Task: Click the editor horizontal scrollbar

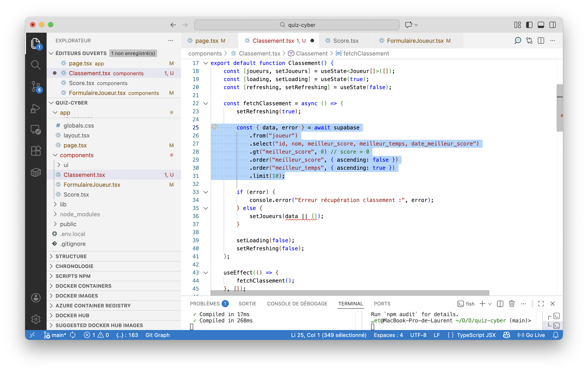Action: click(x=350, y=292)
